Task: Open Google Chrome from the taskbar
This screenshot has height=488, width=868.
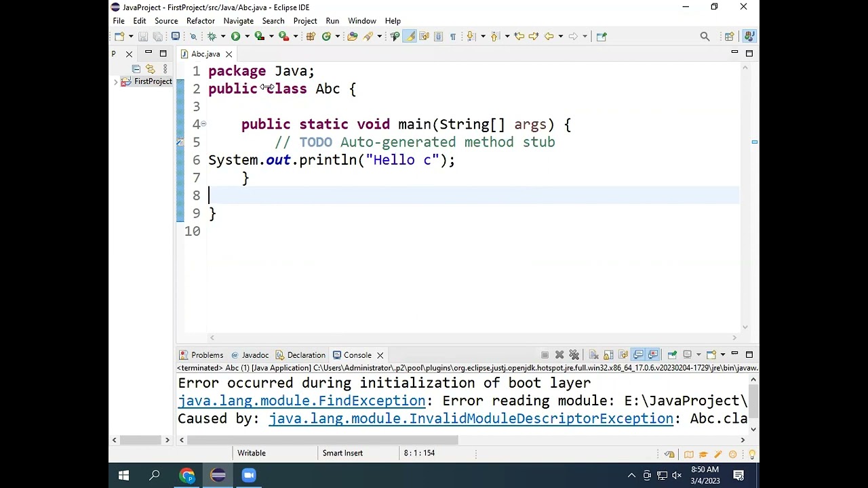Action: click(x=186, y=475)
